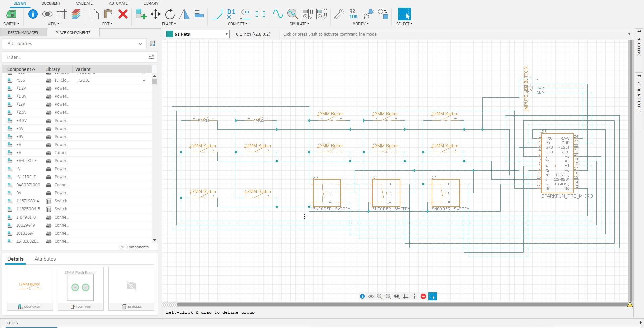Image resolution: width=644 pixels, height=328 pixels.
Task: Expand the *556 component variant dropdown
Action: 144,80
